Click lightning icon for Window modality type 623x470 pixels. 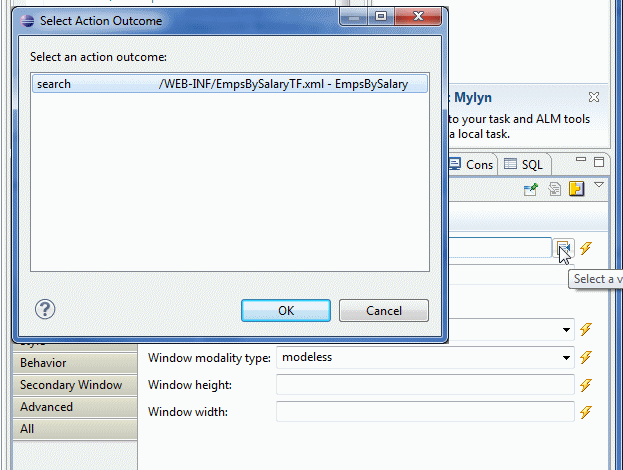586,357
